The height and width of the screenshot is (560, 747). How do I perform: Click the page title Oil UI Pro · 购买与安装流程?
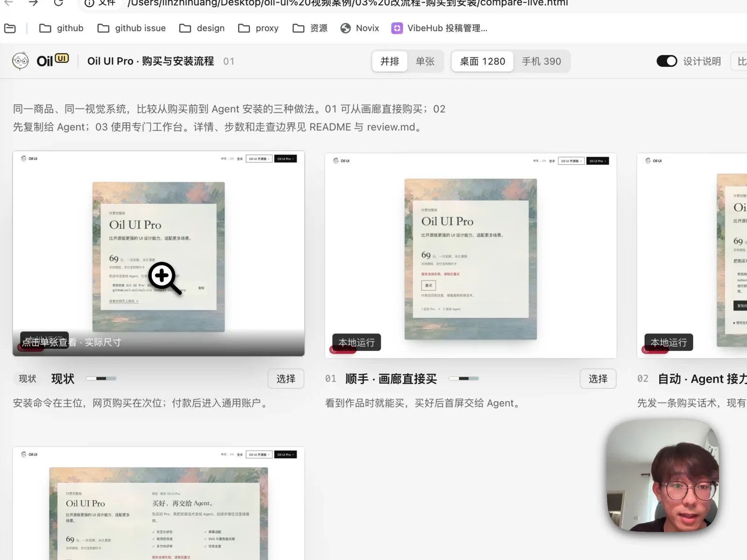(150, 61)
